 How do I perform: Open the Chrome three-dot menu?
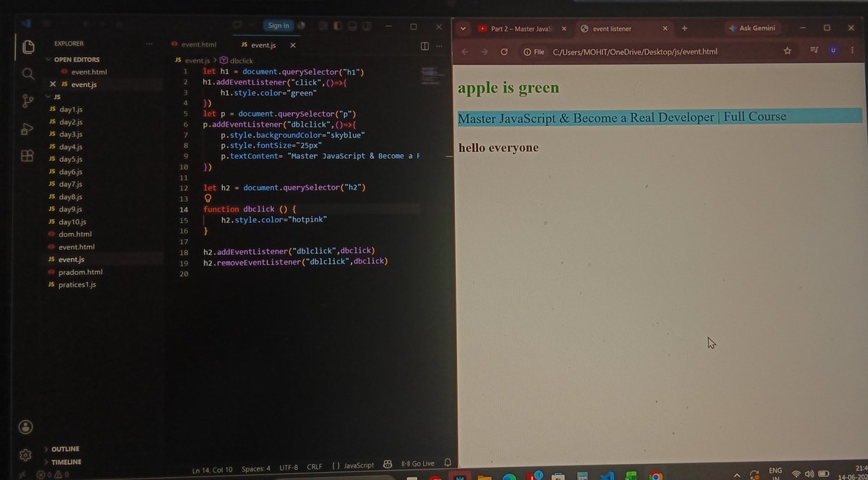[x=854, y=50]
